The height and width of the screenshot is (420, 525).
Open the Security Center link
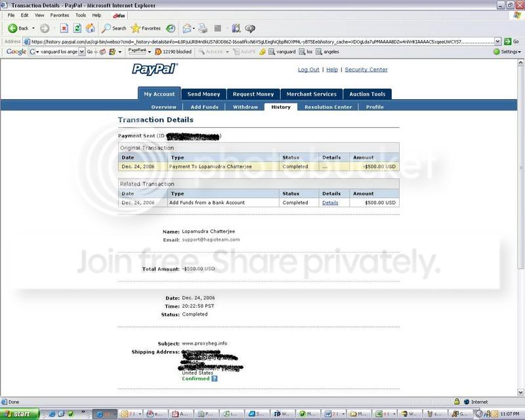[x=366, y=70]
